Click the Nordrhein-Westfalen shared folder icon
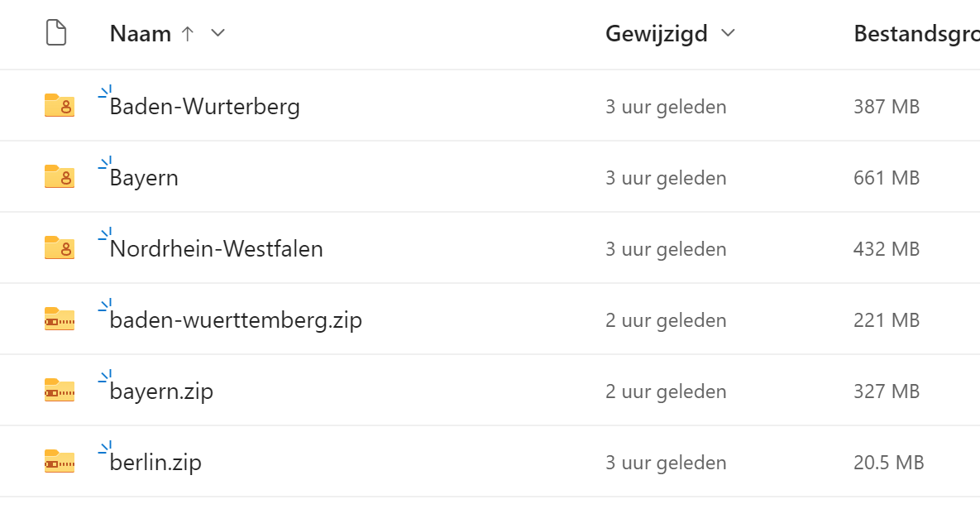This screenshot has width=980, height=509. [x=59, y=248]
